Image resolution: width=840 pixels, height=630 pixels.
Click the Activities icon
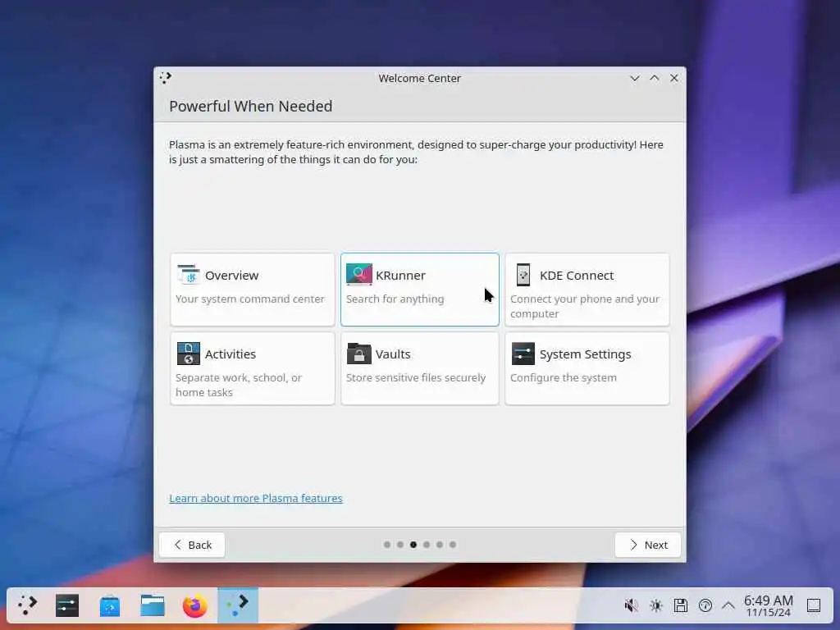189,354
